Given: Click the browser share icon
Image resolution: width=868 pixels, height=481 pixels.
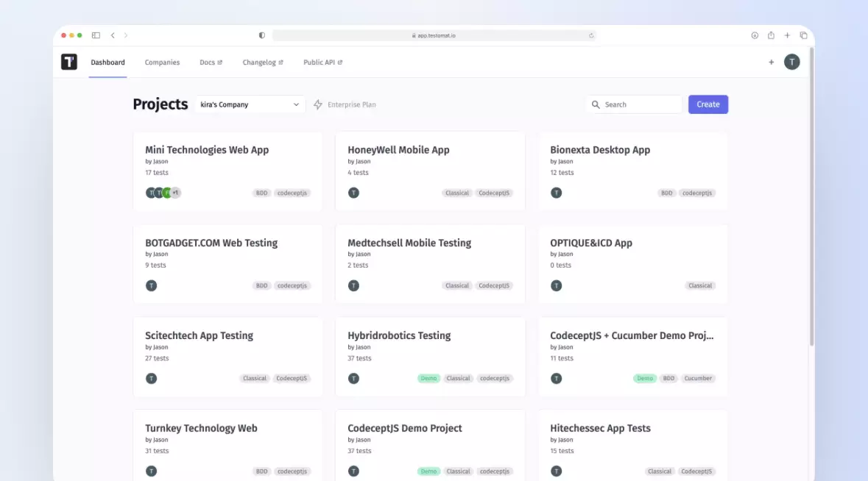Looking at the screenshot, I should click(770, 35).
